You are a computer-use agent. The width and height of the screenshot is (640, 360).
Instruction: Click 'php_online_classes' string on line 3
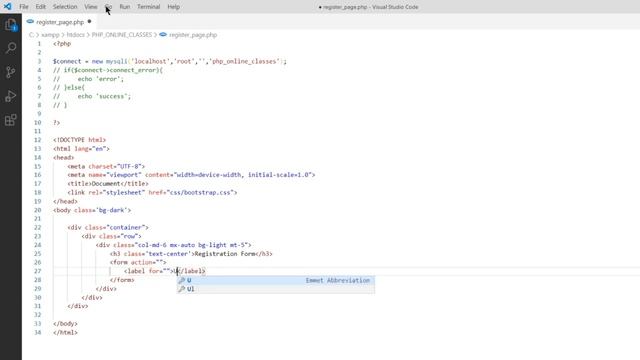pos(244,61)
